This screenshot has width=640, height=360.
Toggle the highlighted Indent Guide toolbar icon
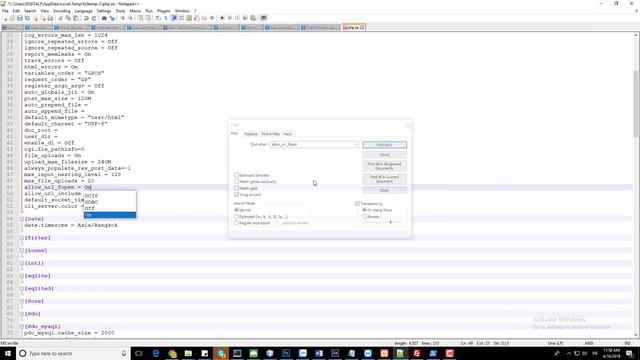coord(173,18)
